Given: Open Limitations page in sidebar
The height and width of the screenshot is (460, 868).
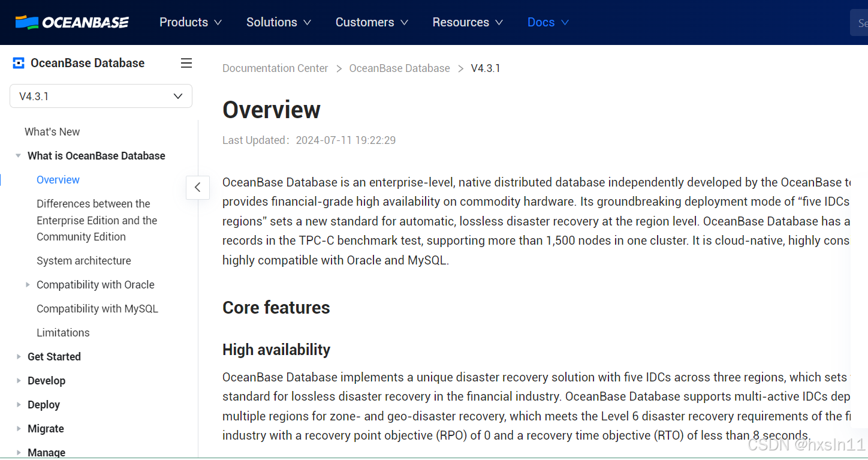Looking at the screenshot, I should (x=63, y=333).
